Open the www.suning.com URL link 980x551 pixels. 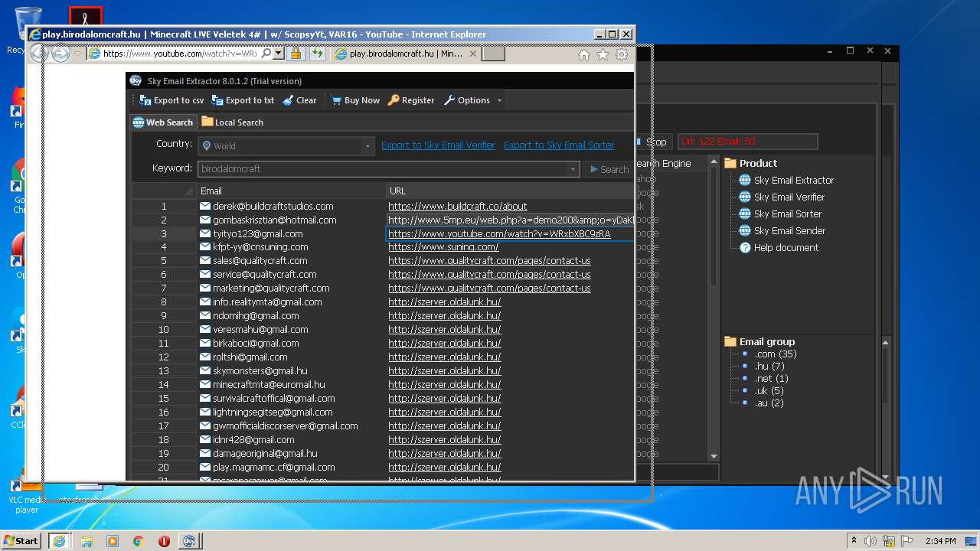[443, 247]
